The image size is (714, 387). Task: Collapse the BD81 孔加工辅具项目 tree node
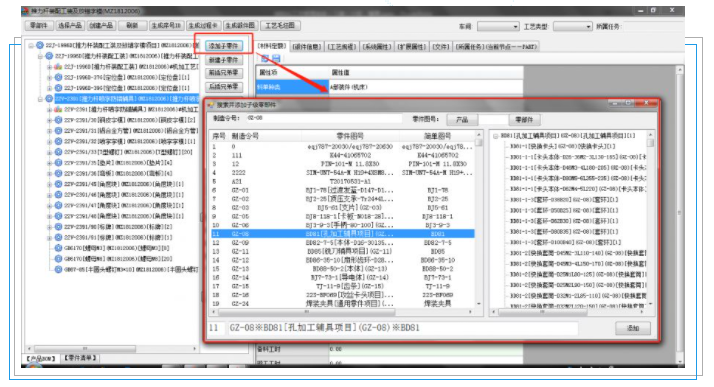(x=495, y=136)
